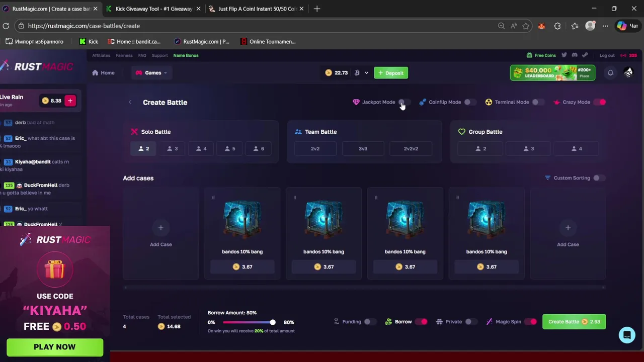Image resolution: width=644 pixels, height=362 pixels.
Task: Add page to favorites star icon
Action: click(x=526, y=26)
